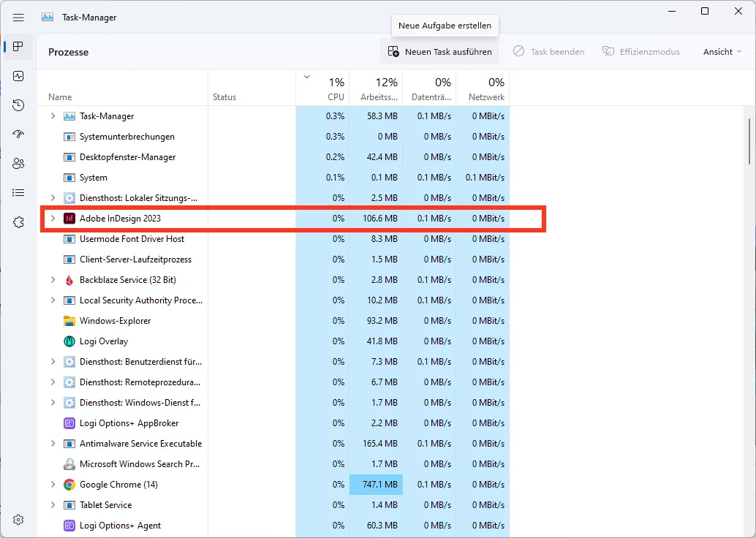756x538 pixels.
Task: Expand Diensthost: Windows-Dienst row
Action: (x=53, y=403)
